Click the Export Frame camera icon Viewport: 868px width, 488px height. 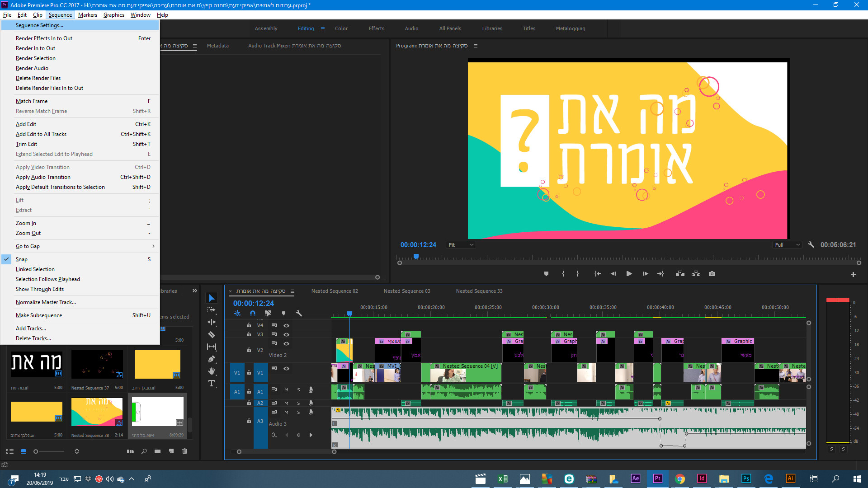click(x=712, y=274)
